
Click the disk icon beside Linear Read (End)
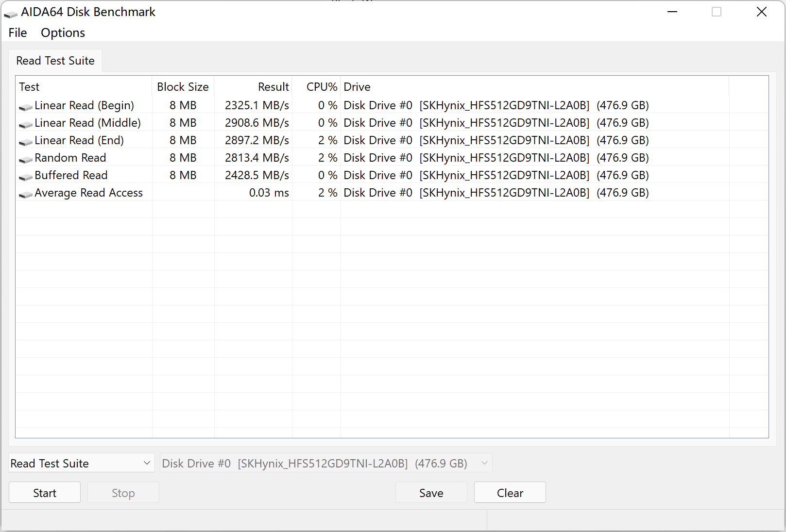tap(26, 141)
